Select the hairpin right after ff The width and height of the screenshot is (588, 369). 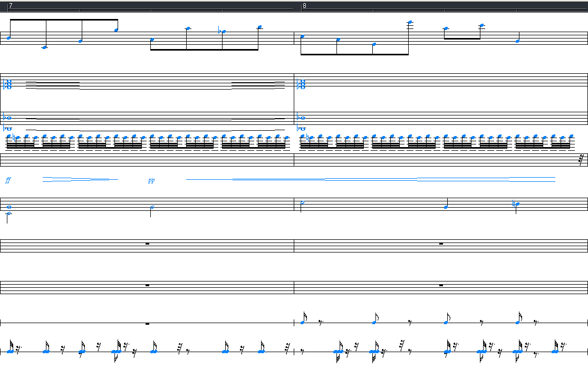pos(79,180)
